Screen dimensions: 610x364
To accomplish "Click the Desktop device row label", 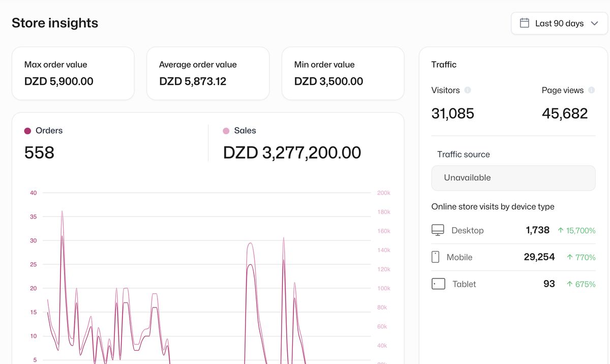I will 467,230.
